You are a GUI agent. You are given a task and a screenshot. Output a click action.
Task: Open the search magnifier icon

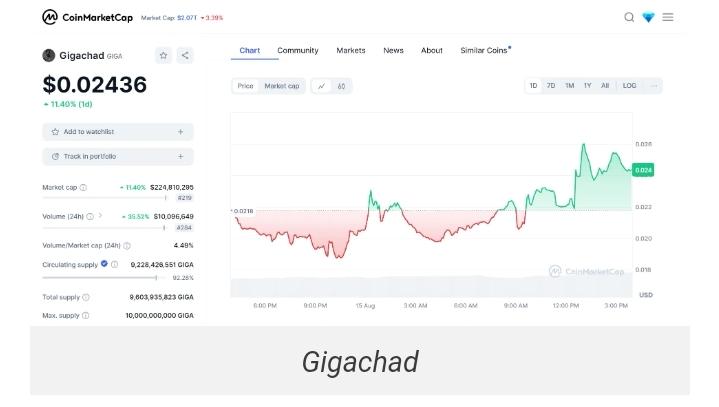(629, 17)
